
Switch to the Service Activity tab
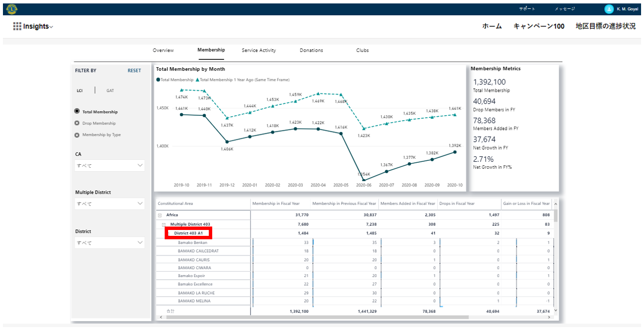(x=259, y=51)
